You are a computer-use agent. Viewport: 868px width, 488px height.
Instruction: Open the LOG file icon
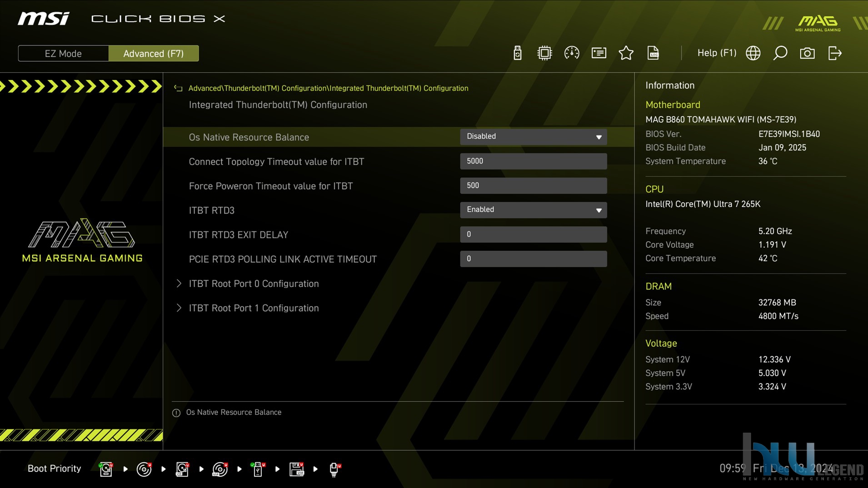(x=653, y=53)
